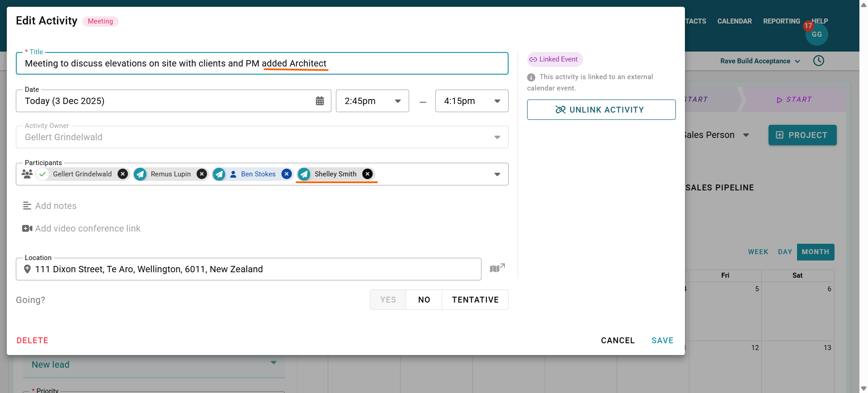The width and height of the screenshot is (868, 393).
Task: Click the participants group icon
Action: point(27,174)
